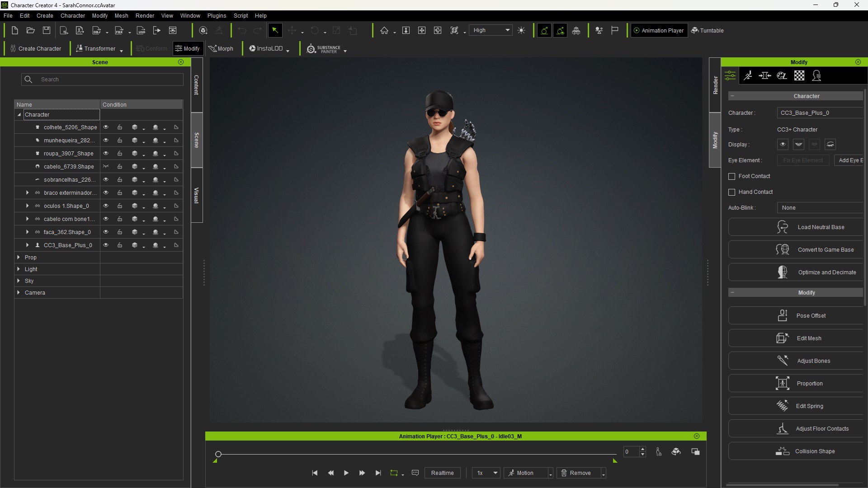
Task: Click InstaLOD toolbar button
Action: [x=266, y=49]
